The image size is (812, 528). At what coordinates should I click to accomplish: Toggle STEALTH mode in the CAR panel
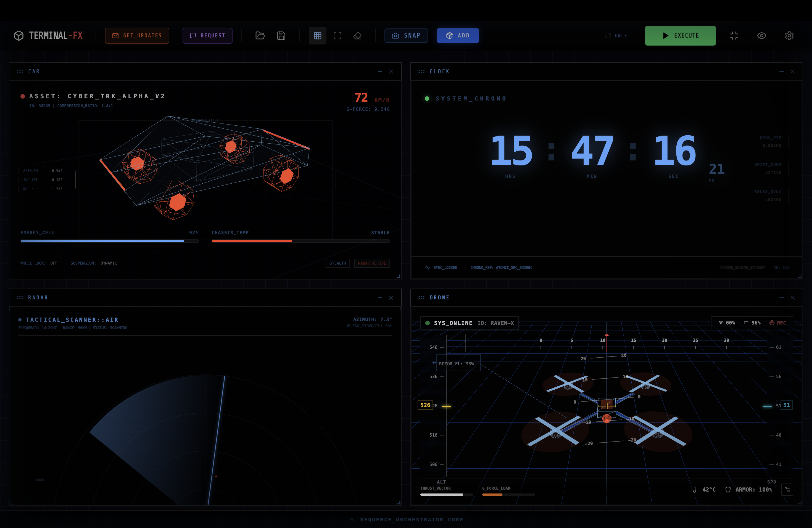(338, 263)
